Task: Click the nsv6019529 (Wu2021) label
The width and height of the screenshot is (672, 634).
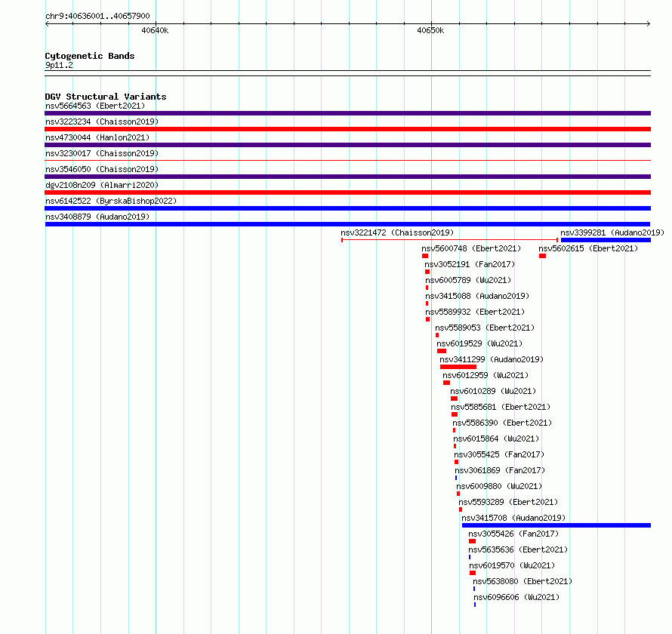Action: [479, 343]
